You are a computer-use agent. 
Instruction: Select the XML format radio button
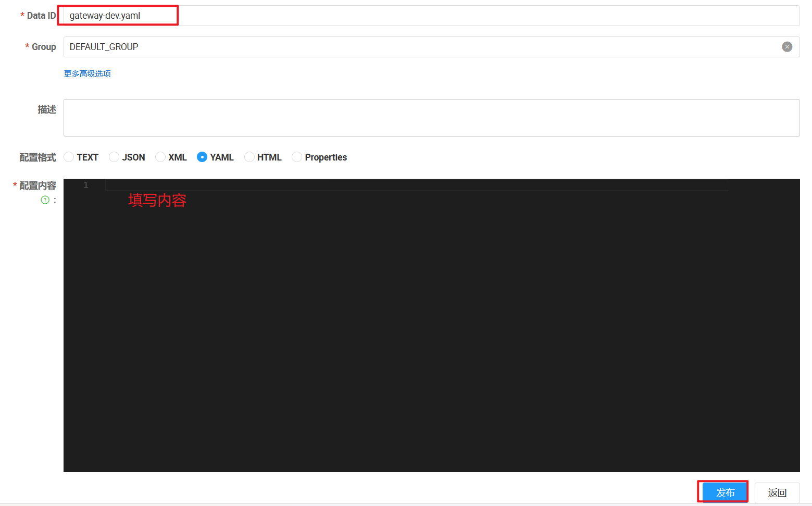tap(160, 157)
